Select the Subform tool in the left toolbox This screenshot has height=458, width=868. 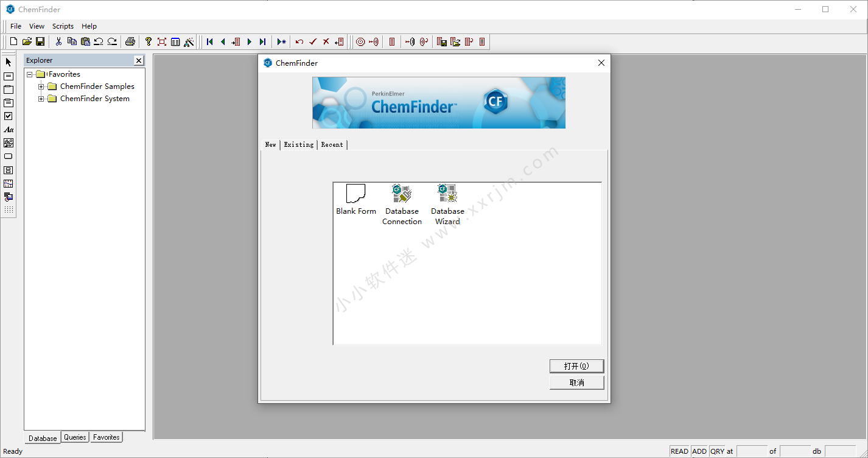[x=9, y=170]
